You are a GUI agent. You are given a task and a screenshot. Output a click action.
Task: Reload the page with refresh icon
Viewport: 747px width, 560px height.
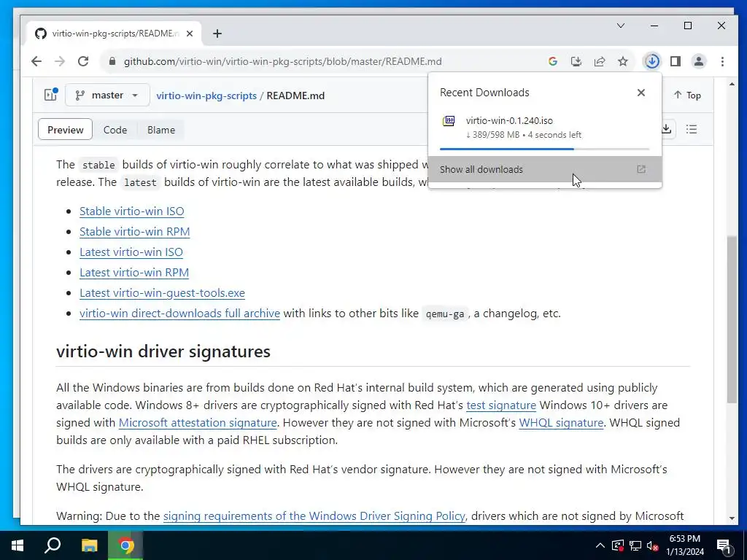coord(83,61)
